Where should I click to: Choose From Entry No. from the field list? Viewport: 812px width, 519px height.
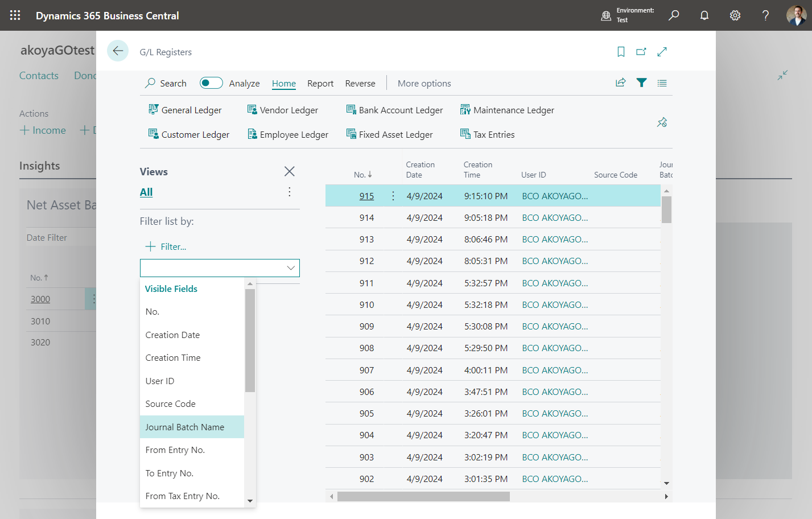192,450
